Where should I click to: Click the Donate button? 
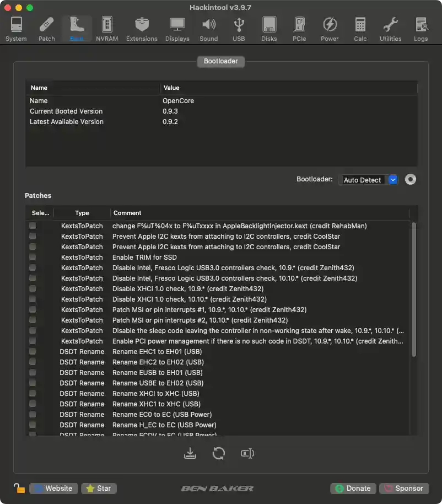point(353,488)
